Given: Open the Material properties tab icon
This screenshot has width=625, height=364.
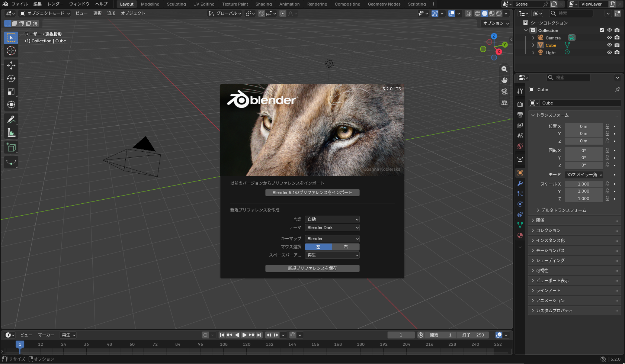Looking at the screenshot, I should (x=520, y=235).
